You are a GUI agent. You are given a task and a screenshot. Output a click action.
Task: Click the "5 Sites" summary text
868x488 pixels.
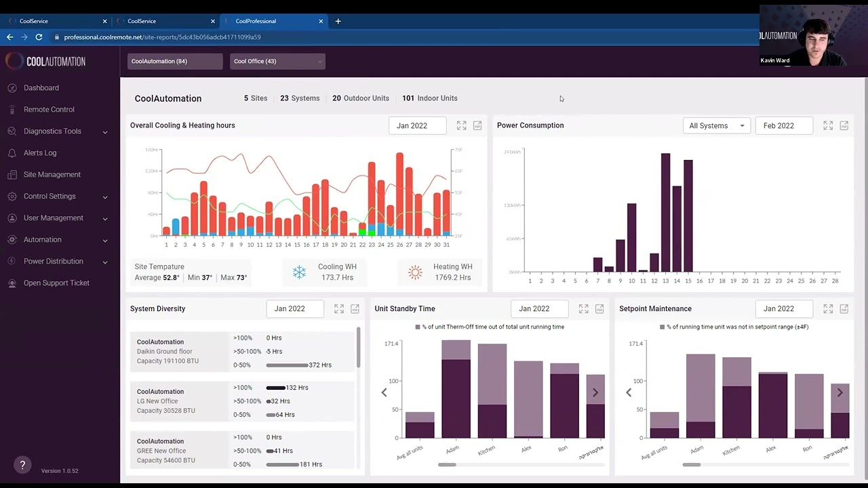coord(256,98)
